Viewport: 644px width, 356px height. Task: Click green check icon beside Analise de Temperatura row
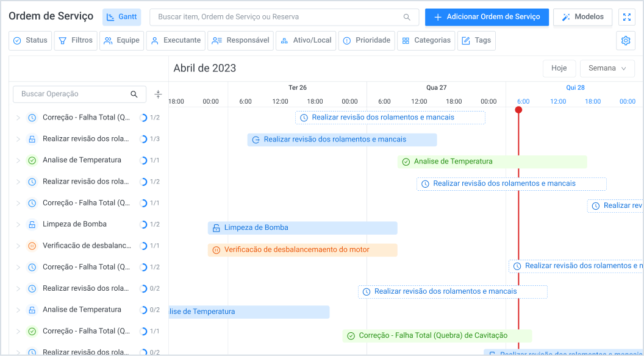tap(32, 160)
